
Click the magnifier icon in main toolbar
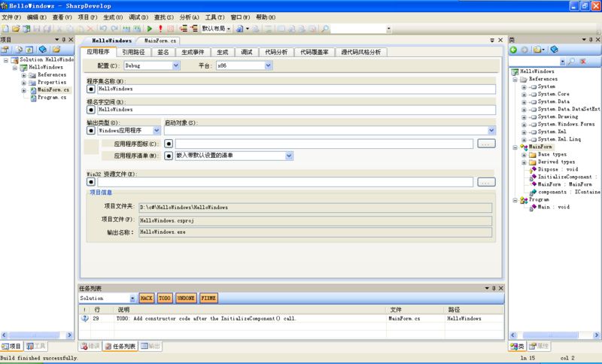point(325,29)
